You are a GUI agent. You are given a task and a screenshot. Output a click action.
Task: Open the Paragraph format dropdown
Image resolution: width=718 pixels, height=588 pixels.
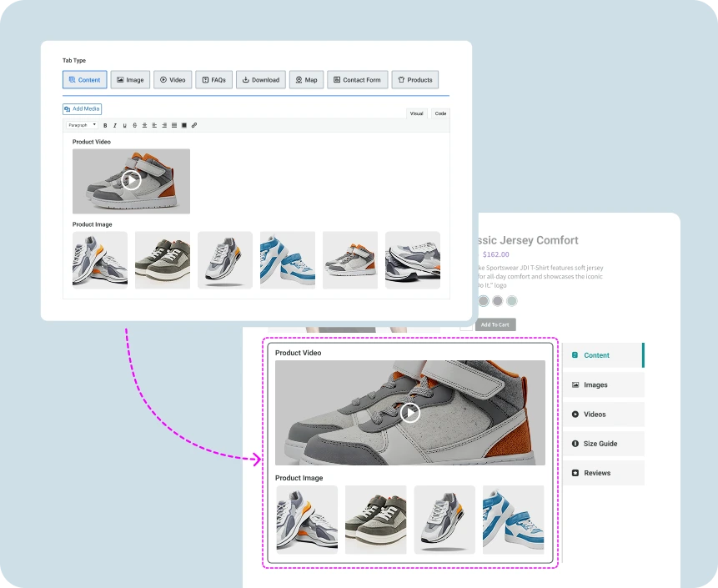pyautogui.click(x=82, y=125)
